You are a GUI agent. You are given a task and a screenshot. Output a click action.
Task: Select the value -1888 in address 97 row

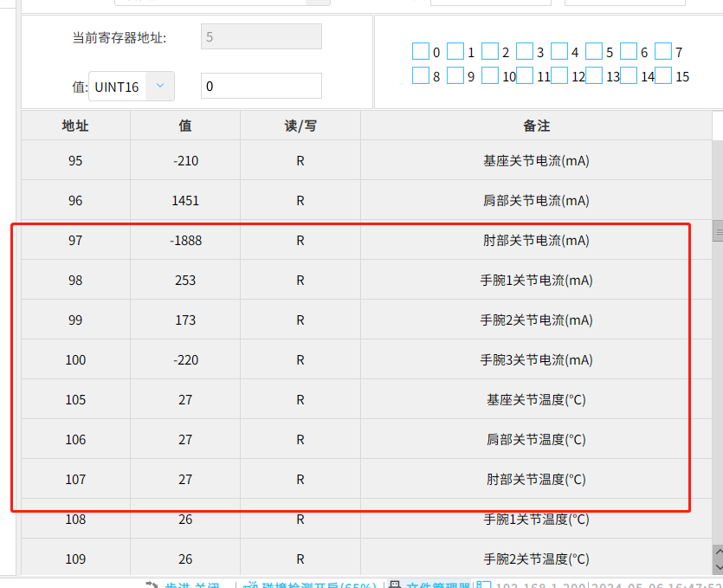pyautogui.click(x=185, y=240)
